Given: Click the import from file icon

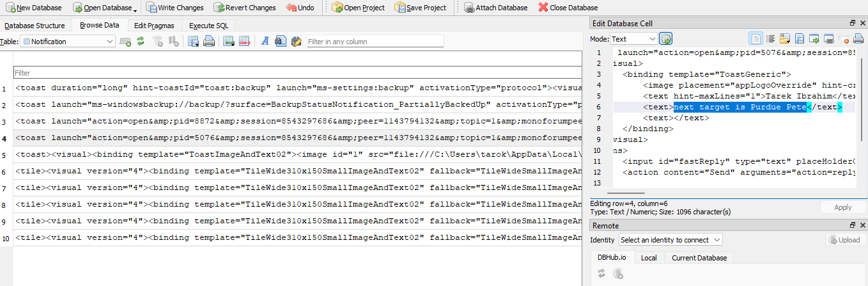Looking at the screenshot, I should [x=785, y=39].
